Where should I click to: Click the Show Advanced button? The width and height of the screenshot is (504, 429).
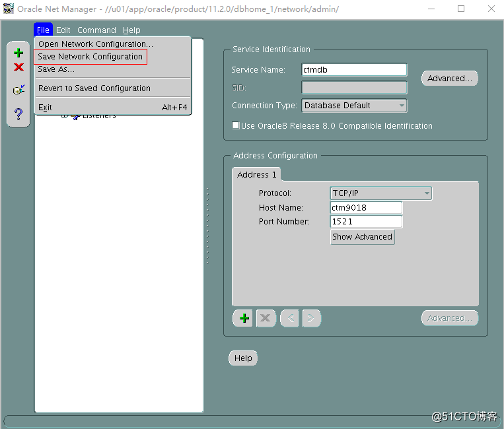(362, 237)
